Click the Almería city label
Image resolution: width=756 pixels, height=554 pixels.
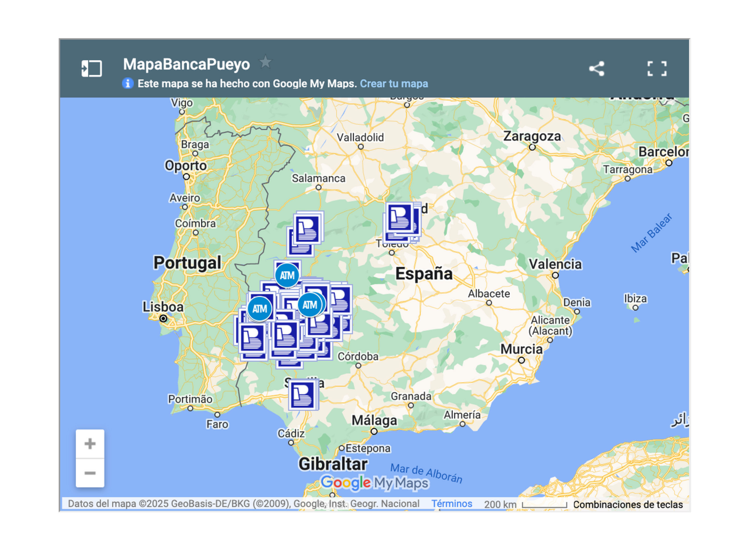[462, 415]
